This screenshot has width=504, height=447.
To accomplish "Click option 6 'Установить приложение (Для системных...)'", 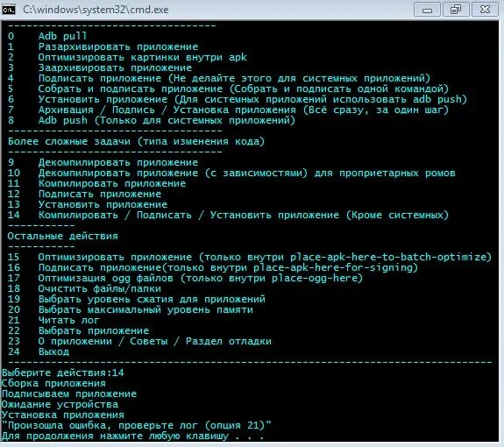I will pos(238,99).
